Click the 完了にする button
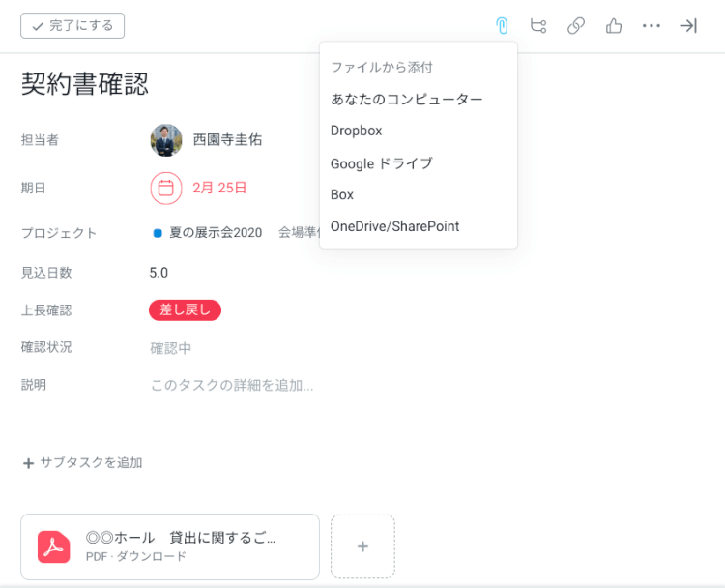This screenshot has width=725, height=588. click(x=72, y=26)
